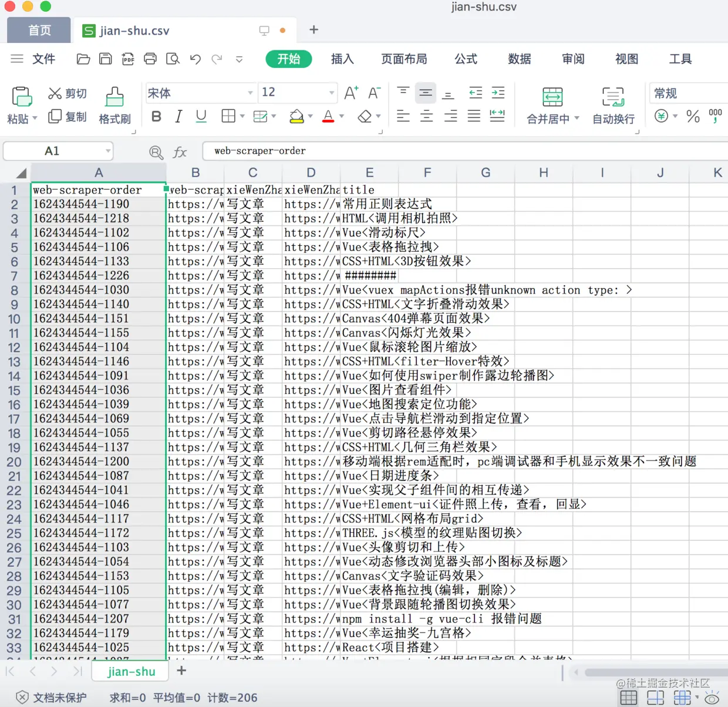This screenshot has height=707, width=728.
Task: Add a new sheet with plus button
Action: (x=181, y=670)
